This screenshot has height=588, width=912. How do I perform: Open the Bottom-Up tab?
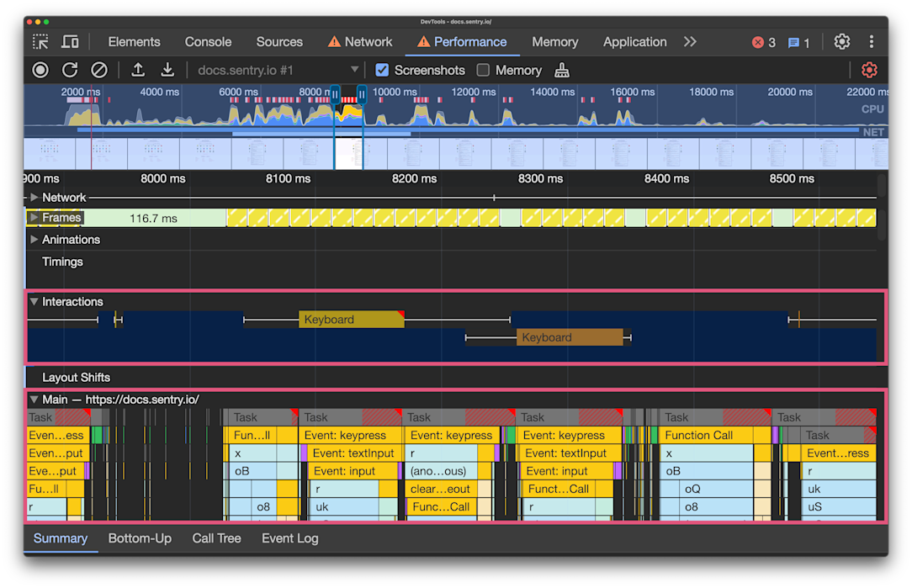(140, 538)
